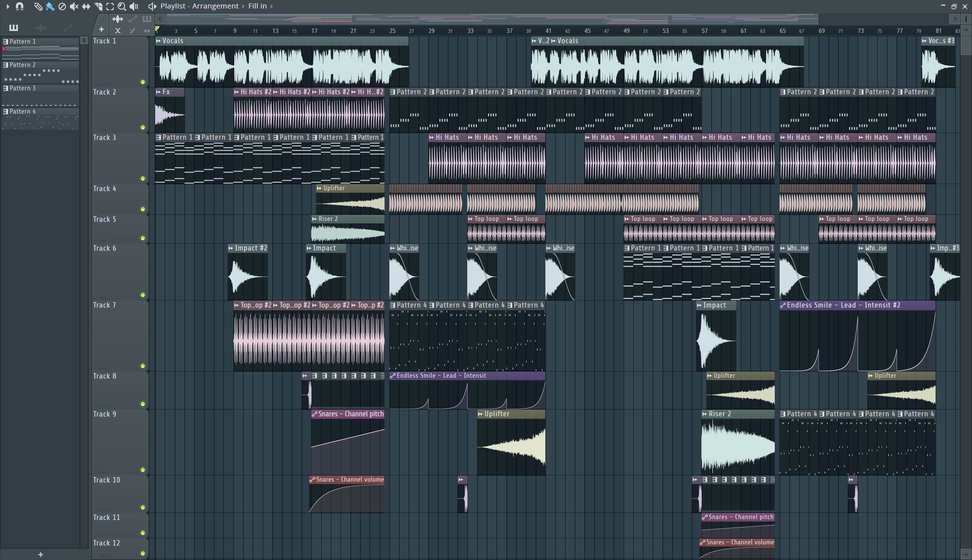Open the Snares - Channel pitch clip menu on Track 9
Screen dimensions: 972x560
point(315,414)
